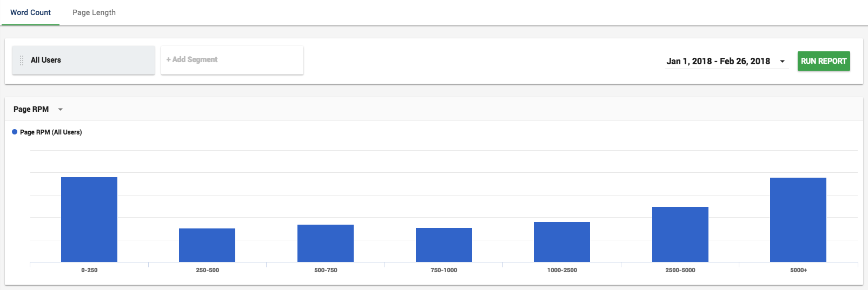This screenshot has width=868, height=290.
Task: Click the 250-500 word count bar
Action: pyautogui.click(x=207, y=245)
